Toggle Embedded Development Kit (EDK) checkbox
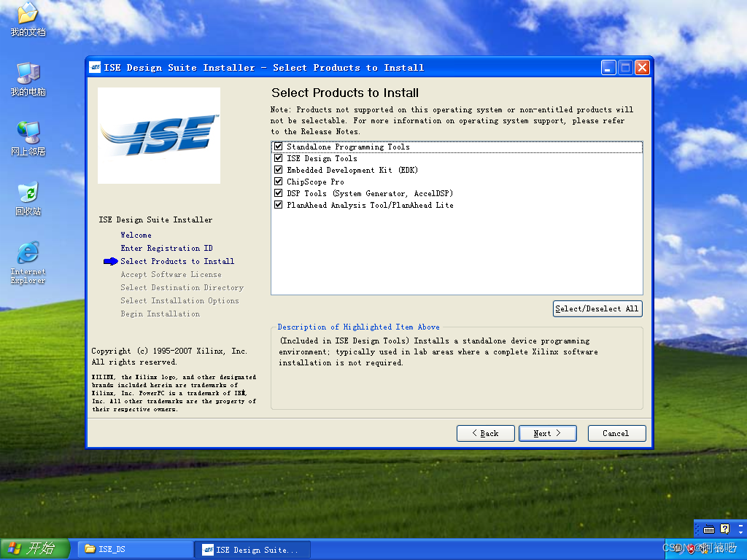Image resolution: width=747 pixels, height=560 pixels. point(278,169)
